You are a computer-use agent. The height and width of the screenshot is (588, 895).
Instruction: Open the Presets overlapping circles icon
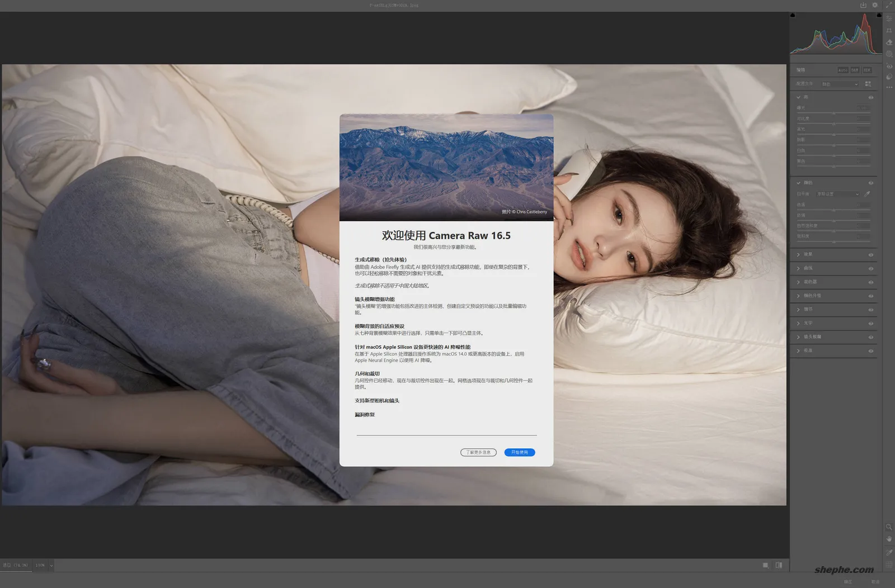click(x=889, y=77)
